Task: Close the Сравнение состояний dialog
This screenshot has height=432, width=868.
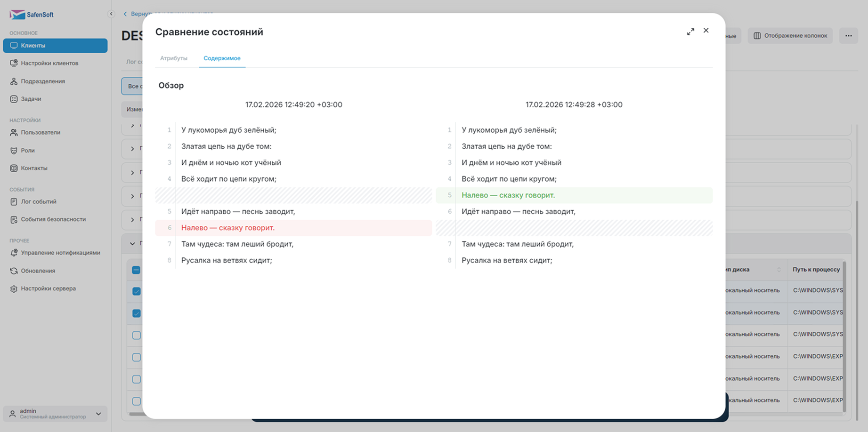Action: [x=706, y=31]
